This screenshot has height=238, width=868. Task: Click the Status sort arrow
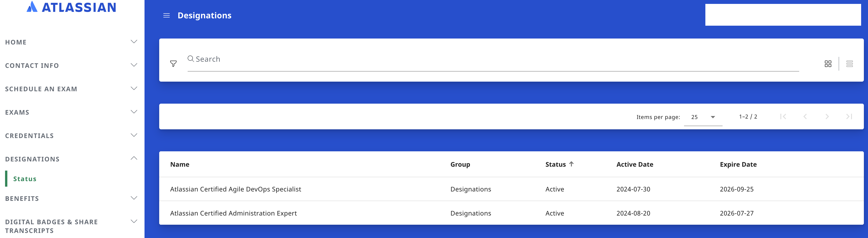click(x=571, y=164)
